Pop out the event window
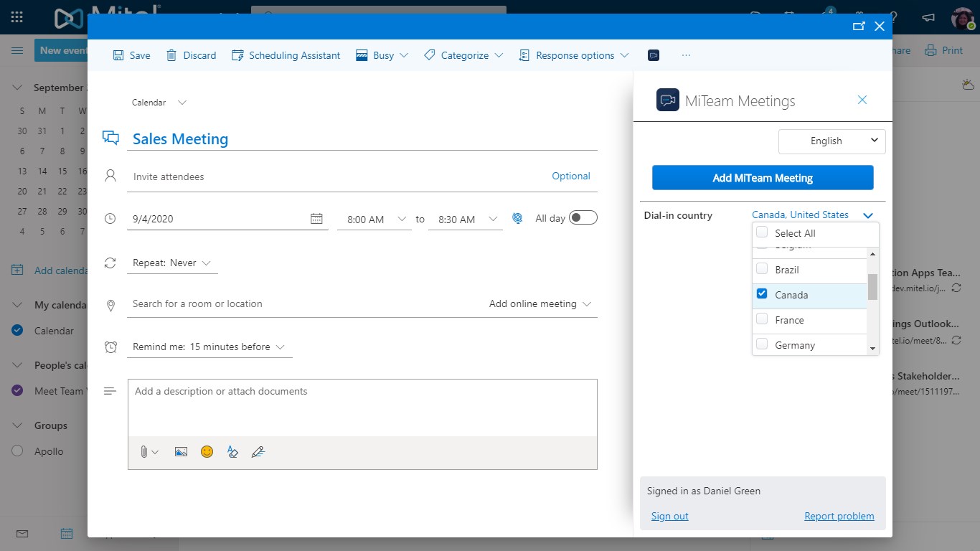The height and width of the screenshot is (551, 980). click(x=859, y=27)
